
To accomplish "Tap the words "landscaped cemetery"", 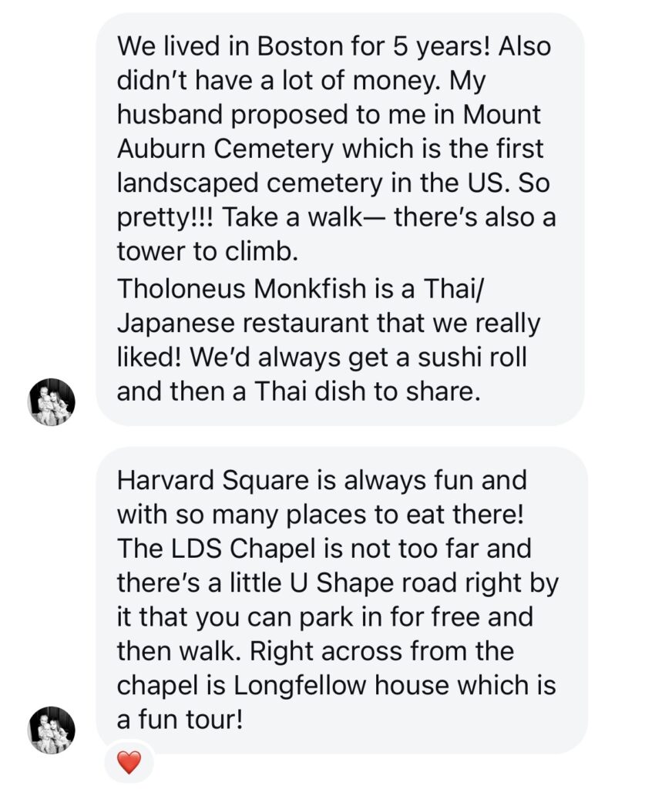I will pos(255,184).
